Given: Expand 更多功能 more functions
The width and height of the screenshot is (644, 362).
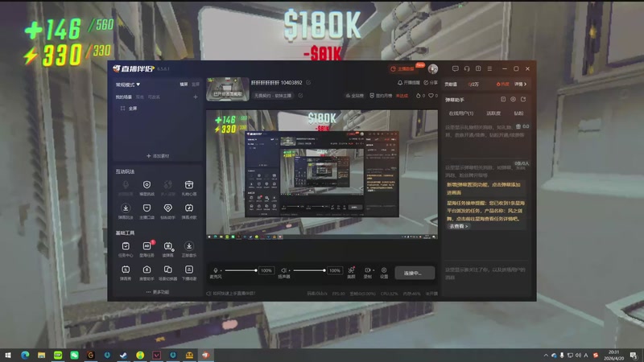Looking at the screenshot, I should coord(158,292).
